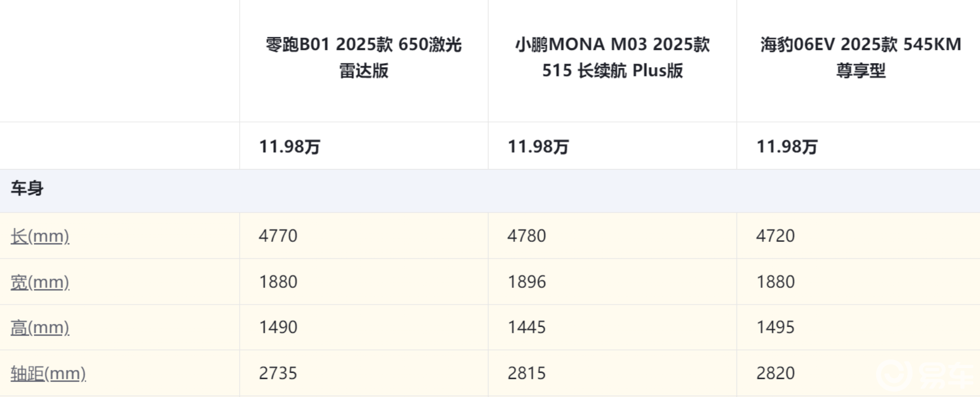Click the 11.98万 price under 海豹06EV
Viewport: 980px width, 397px height.
click(x=787, y=147)
